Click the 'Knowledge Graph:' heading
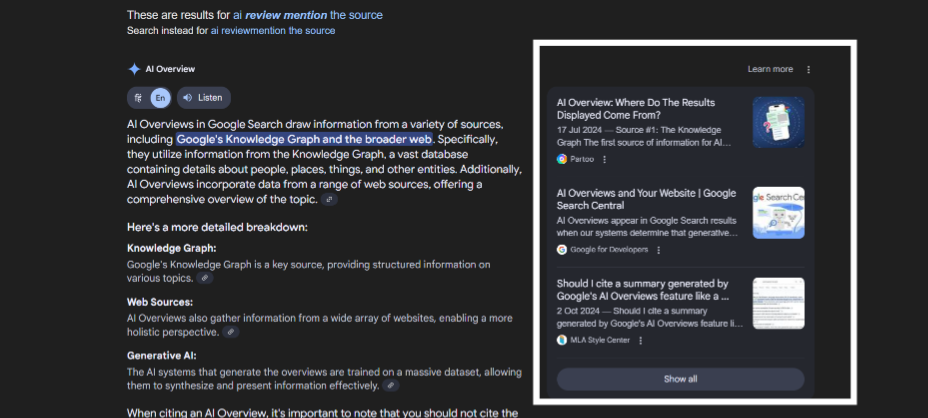The image size is (928, 418). point(172,248)
